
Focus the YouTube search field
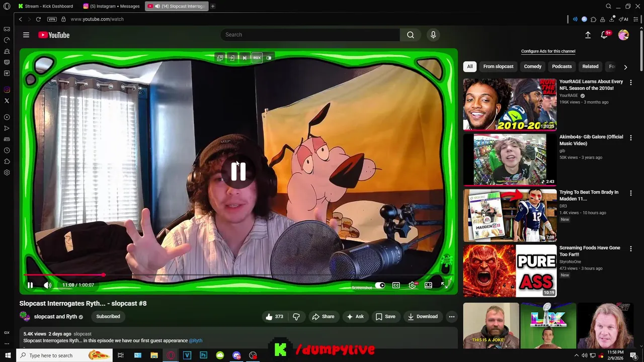310,35
